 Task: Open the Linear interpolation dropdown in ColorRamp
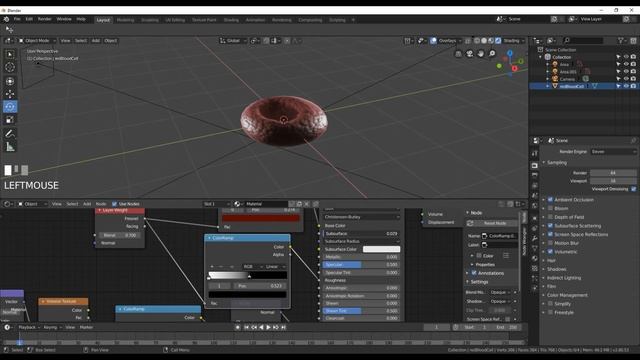pos(275,267)
